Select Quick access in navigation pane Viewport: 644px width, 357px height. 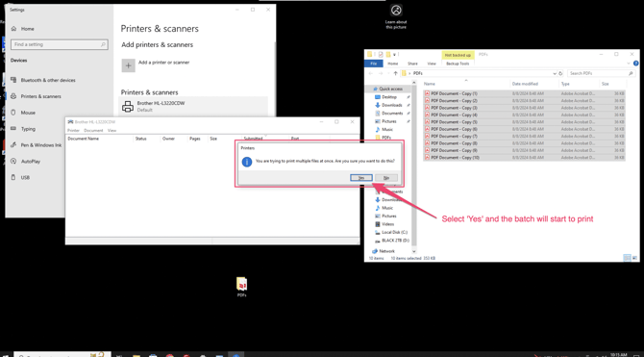390,89
